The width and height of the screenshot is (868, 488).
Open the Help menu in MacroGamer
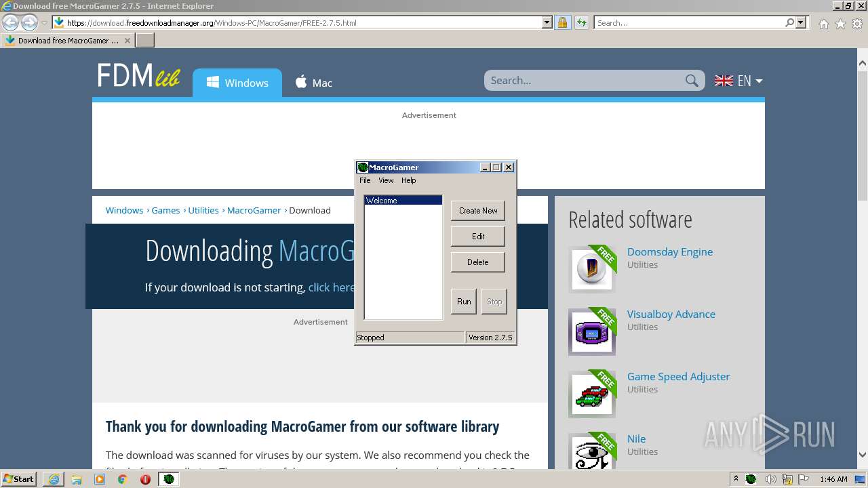pyautogui.click(x=408, y=180)
